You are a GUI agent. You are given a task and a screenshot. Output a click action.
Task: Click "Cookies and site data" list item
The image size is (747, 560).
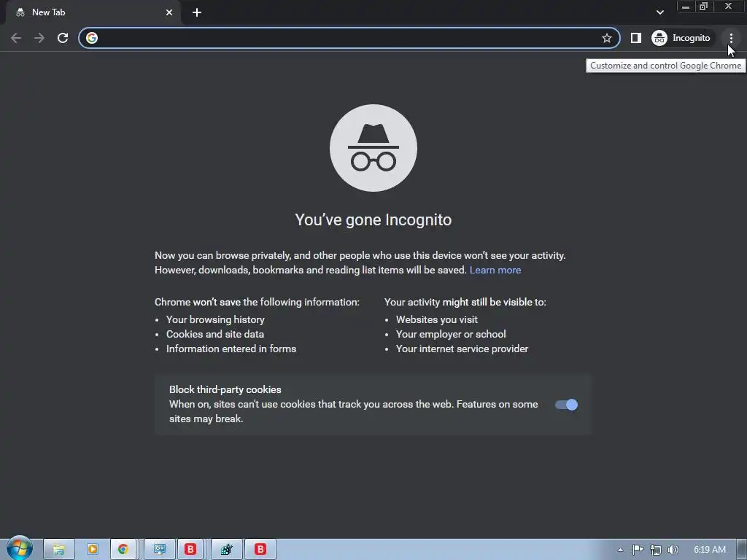pos(215,334)
